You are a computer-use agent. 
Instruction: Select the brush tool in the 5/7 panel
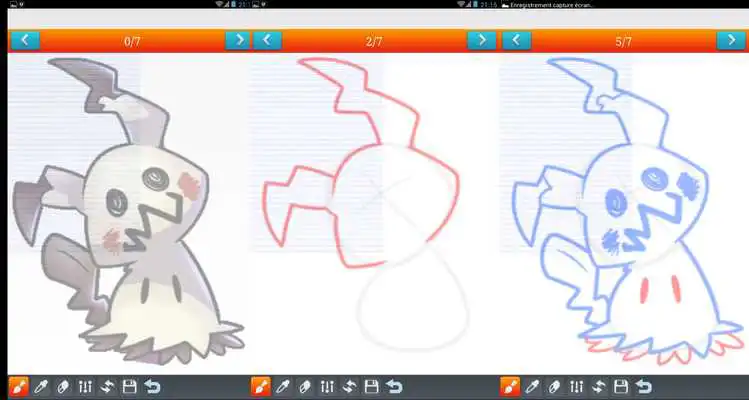tap(510, 386)
